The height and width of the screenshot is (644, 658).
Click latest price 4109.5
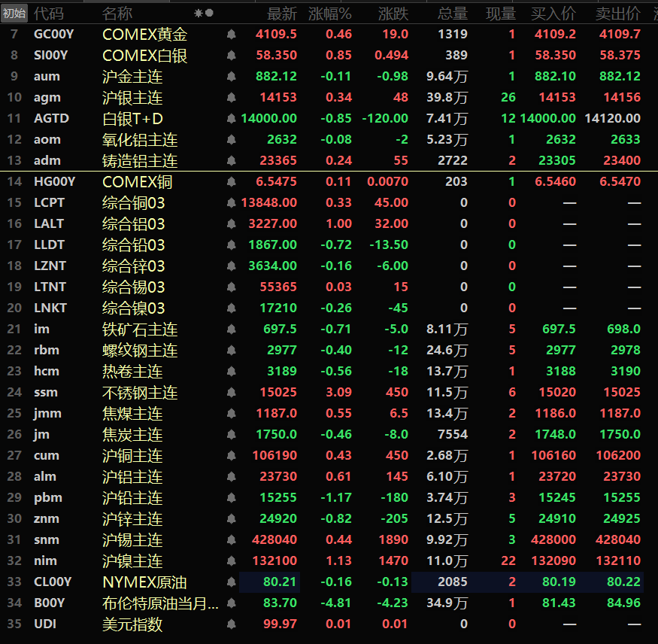tap(276, 34)
